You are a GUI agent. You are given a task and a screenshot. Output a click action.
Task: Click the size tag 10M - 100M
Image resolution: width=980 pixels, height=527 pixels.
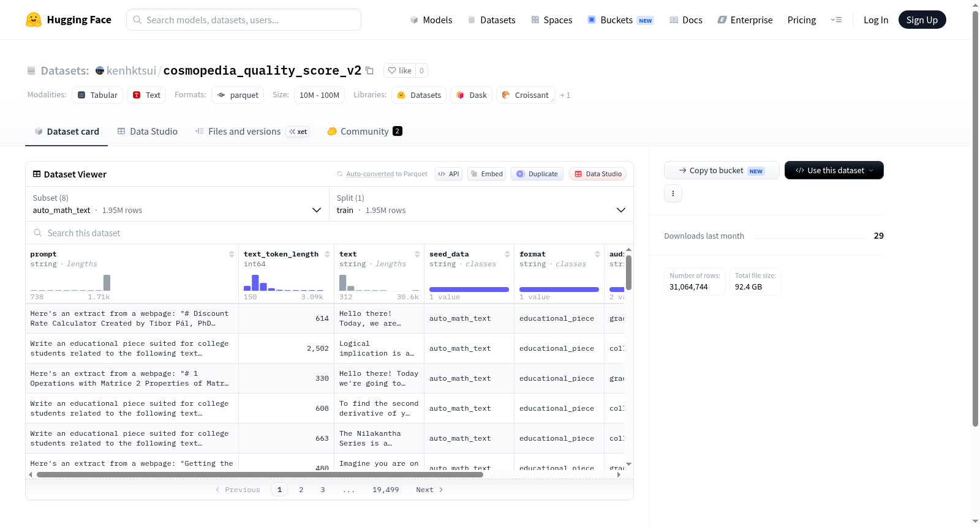pos(319,95)
